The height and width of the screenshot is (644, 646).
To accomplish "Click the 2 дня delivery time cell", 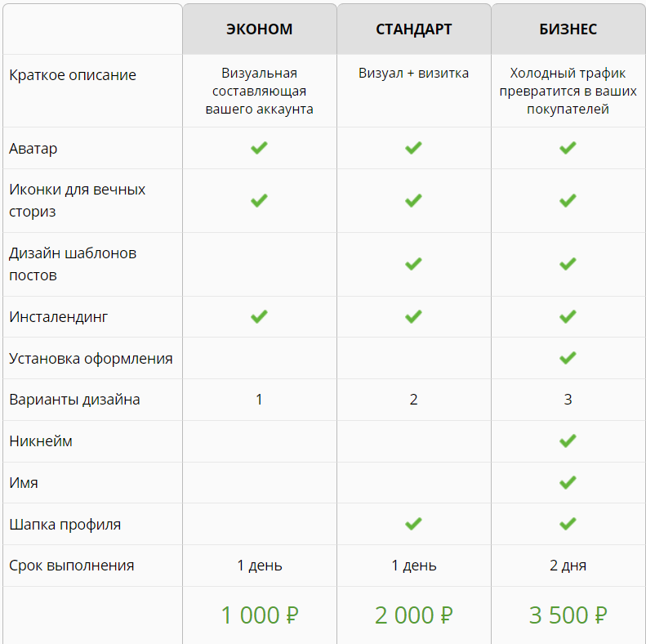I will pos(568,566).
